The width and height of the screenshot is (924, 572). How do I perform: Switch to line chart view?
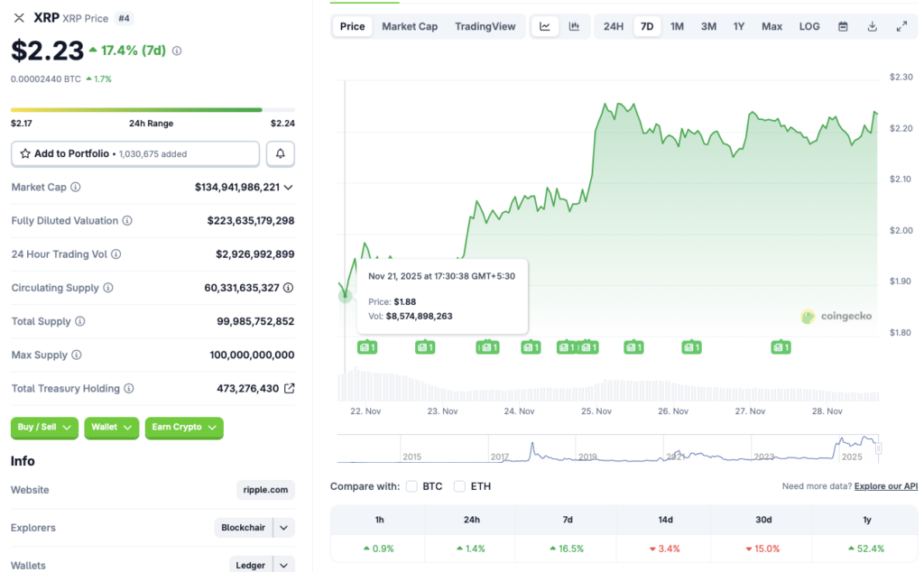click(x=545, y=26)
